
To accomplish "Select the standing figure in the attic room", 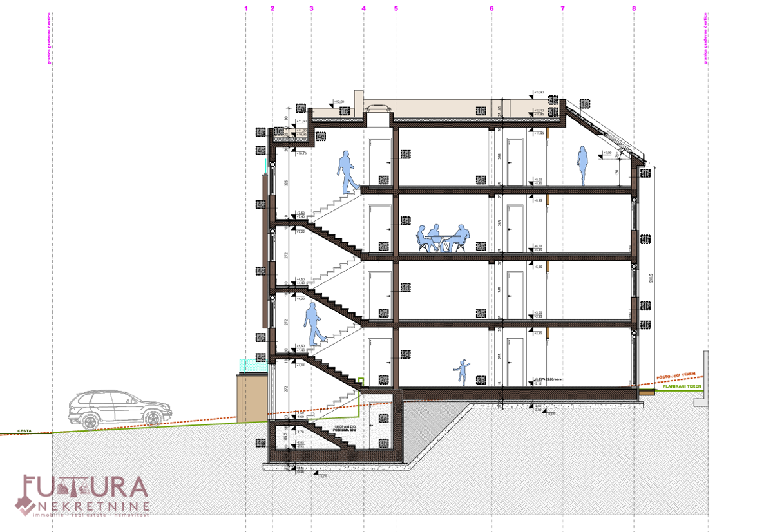I will [x=583, y=166].
